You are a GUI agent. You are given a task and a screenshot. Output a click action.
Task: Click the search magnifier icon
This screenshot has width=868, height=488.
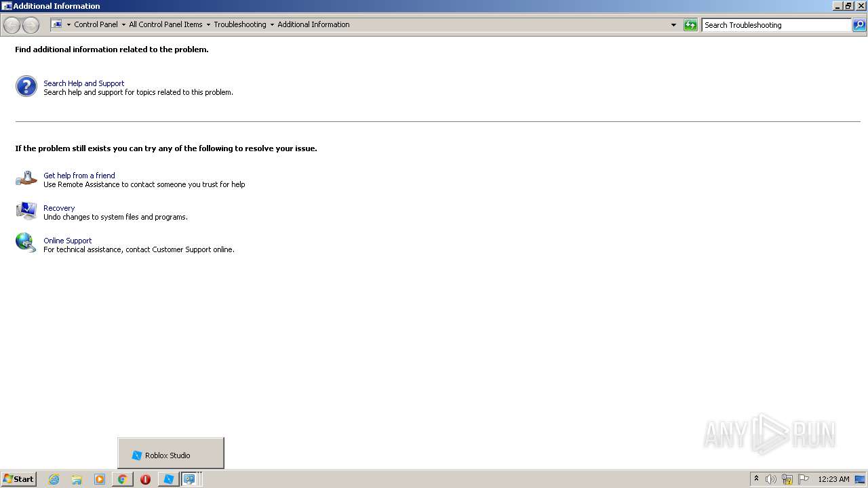click(x=859, y=25)
